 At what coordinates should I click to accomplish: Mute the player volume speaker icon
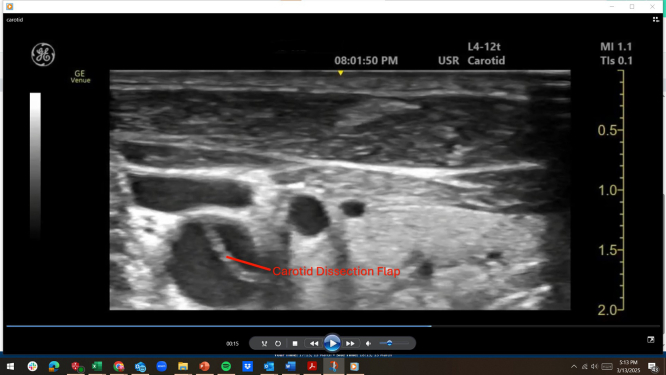coord(369,344)
